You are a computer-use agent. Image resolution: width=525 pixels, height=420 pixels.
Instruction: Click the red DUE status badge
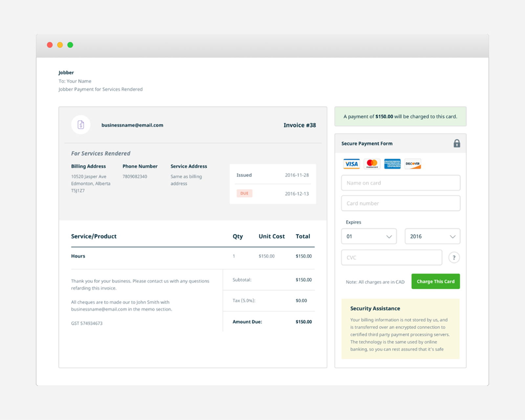click(244, 193)
